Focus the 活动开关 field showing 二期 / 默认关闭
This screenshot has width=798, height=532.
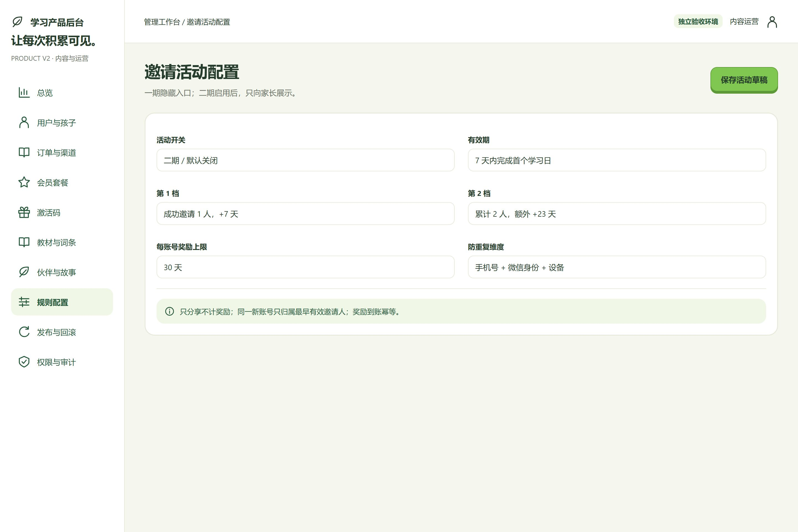pos(305,160)
